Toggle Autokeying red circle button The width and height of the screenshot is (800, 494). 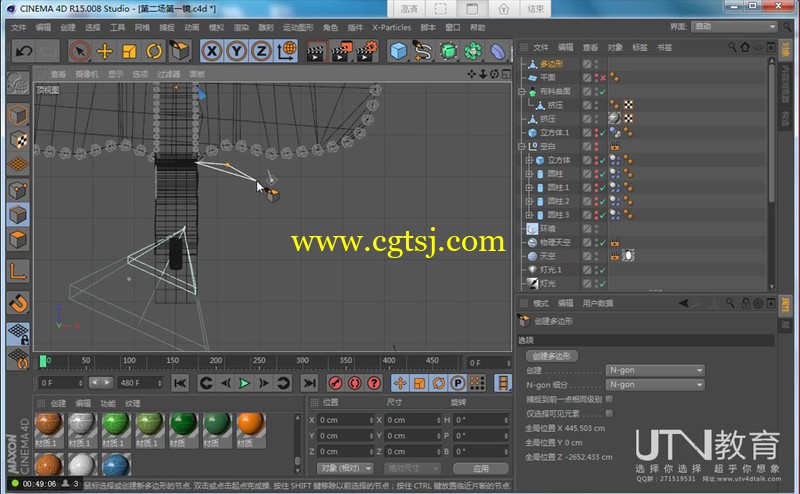tap(355, 383)
